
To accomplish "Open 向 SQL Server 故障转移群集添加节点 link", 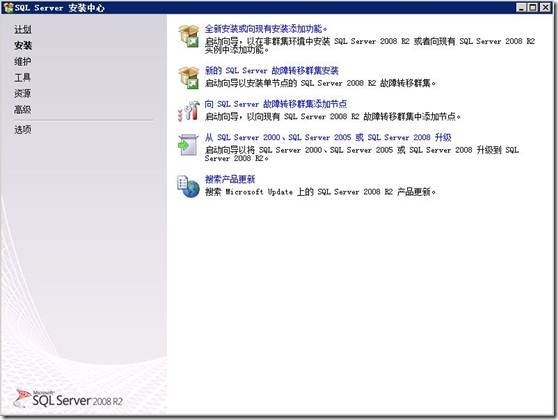I will (x=276, y=104).
